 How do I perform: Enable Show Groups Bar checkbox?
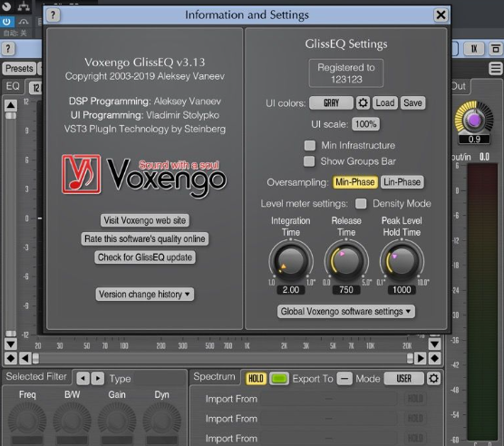click(x=309, y=161)
